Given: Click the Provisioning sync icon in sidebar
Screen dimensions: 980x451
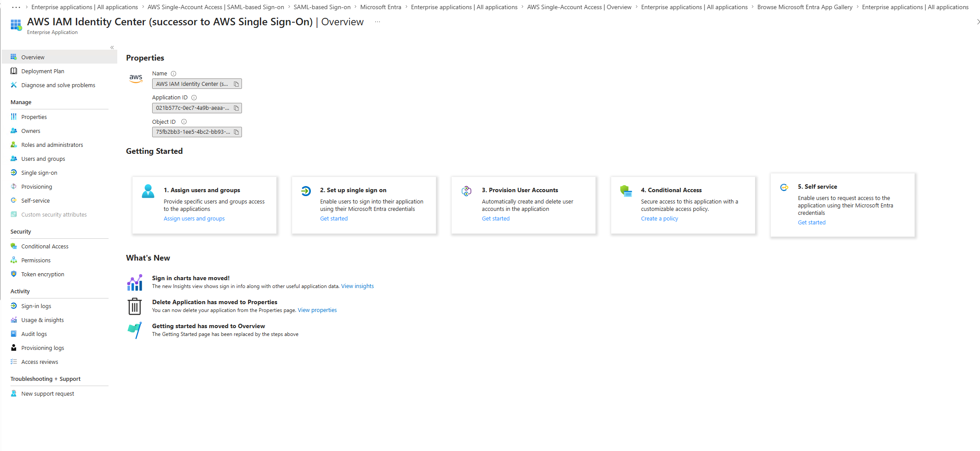Looking at the screenshot, I should tap(14, 187).
